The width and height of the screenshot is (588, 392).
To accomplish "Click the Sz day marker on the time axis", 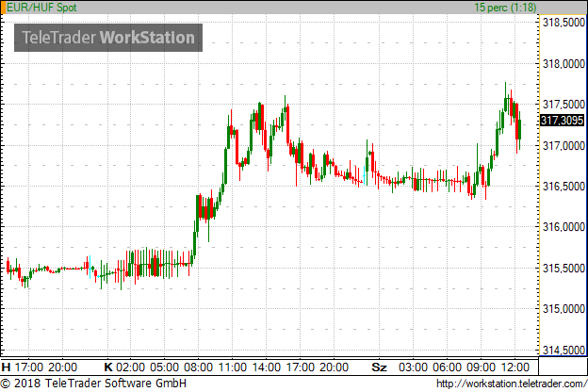I will point(379,367).
